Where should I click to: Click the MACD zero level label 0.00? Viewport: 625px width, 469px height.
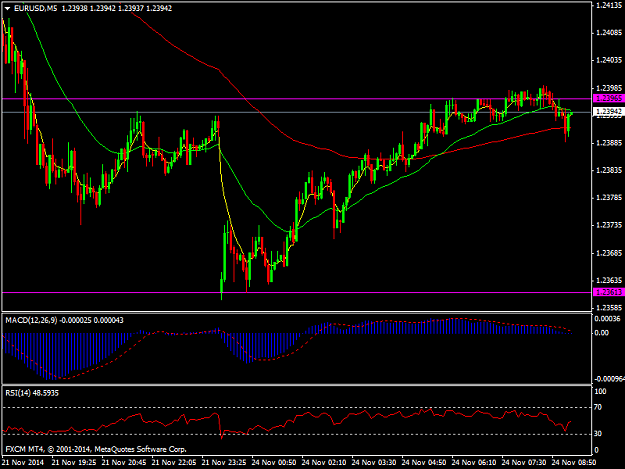601,333
